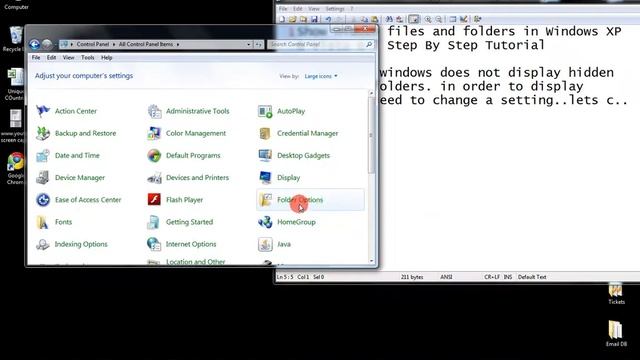This screenshot has width=640, height=360.
Task: Click INS indicator in editor status bar
Action: click(x=508, y=277)
